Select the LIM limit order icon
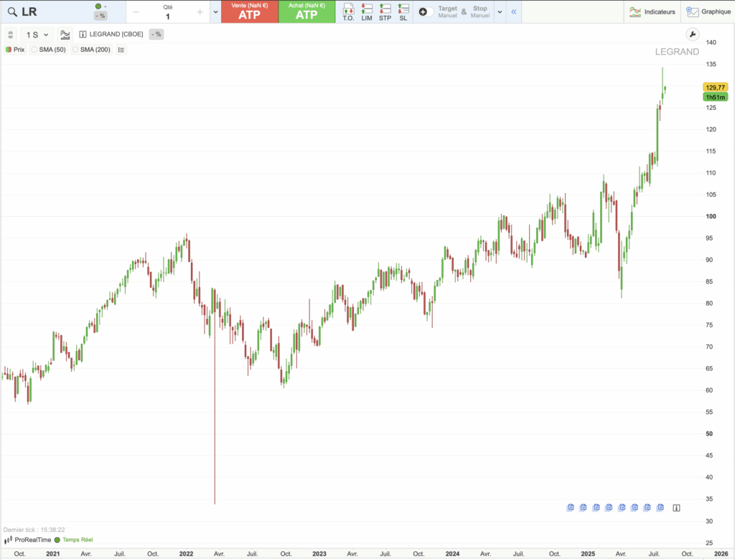Screen dimensions: 735x560 (x=367, y=11)
